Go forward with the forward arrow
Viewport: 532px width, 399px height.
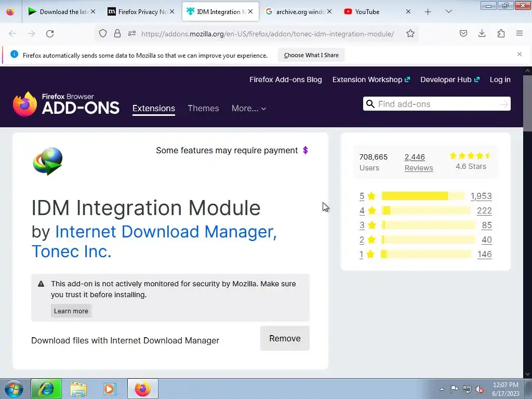[x=31, y=34]
